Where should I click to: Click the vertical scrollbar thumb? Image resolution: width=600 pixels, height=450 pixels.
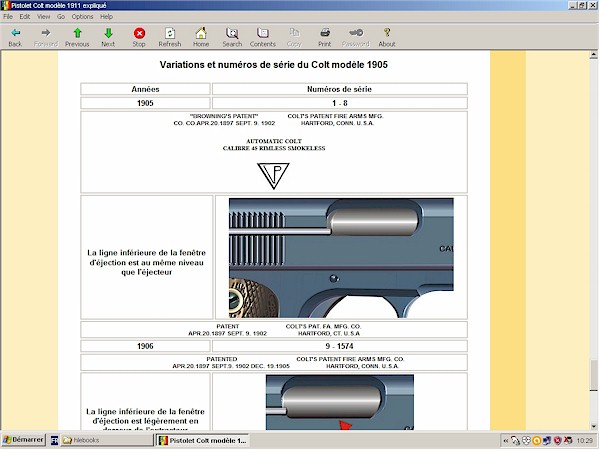point(594,375)
